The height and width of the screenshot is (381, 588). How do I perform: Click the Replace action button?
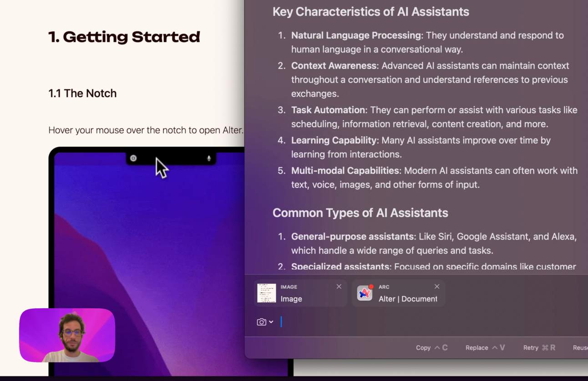tap(485, 347)
